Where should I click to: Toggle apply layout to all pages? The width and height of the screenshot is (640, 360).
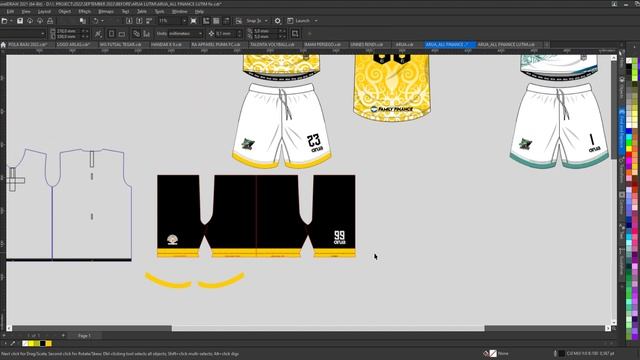click(x=136, y=33)
